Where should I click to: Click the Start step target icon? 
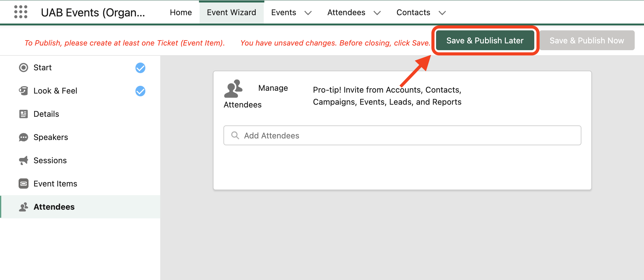[24, 68]
